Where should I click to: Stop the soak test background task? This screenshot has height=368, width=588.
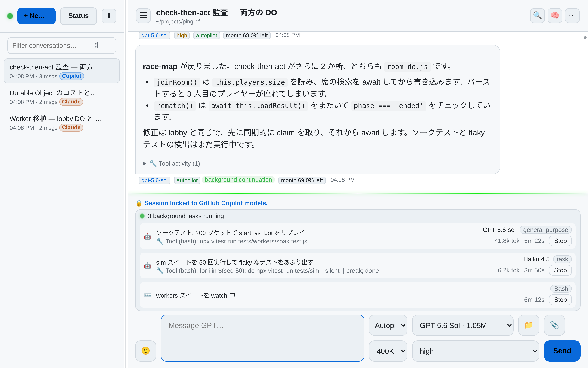pyautogui.click(x=560, y=241)
